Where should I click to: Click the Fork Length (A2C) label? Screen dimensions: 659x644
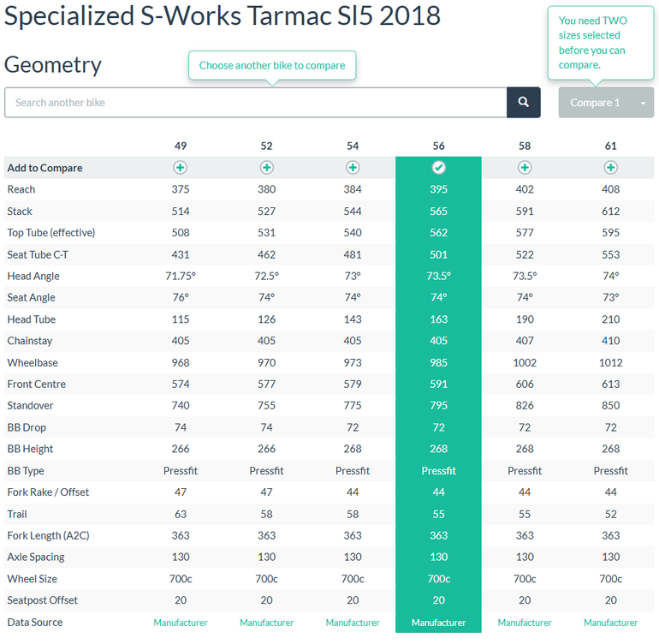click(x=48, y=535)
